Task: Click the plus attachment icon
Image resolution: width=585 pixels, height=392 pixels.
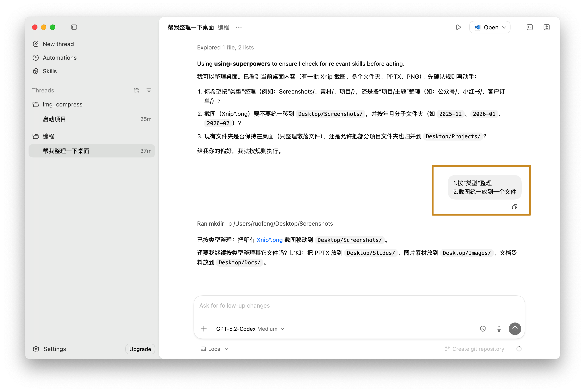Action: click(204, 329)
